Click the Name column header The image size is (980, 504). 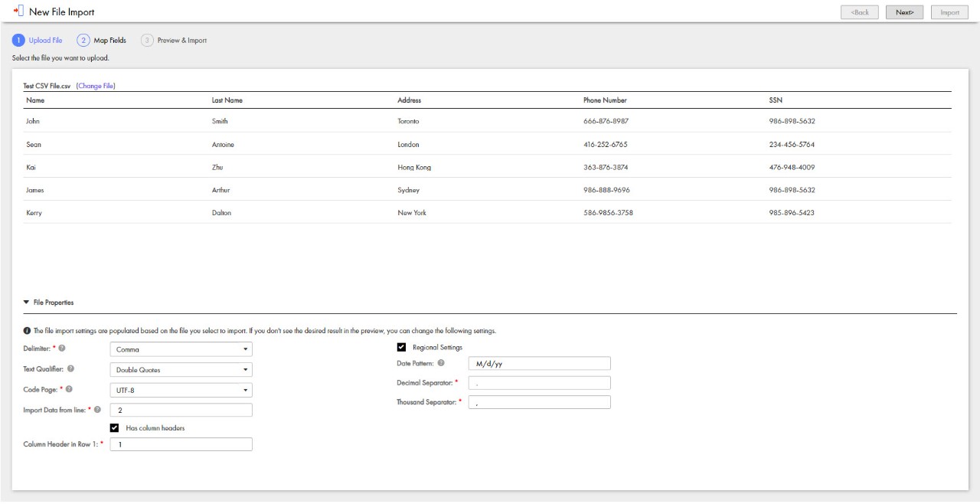coord(35,100)
